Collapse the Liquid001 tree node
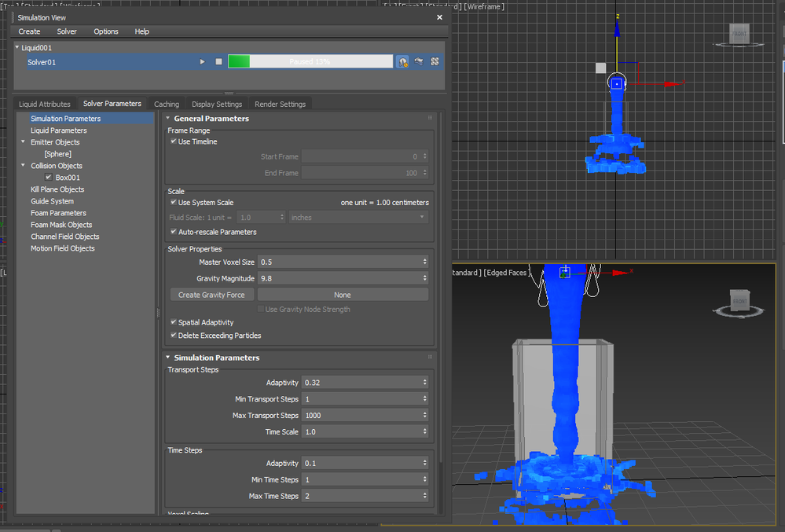785x532 pixels. (17, 48)
